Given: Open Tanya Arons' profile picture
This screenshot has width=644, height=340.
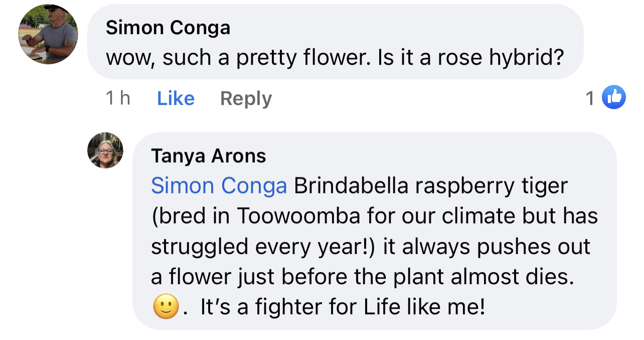Looking at the screenshot, I should (x=105, y=150).
